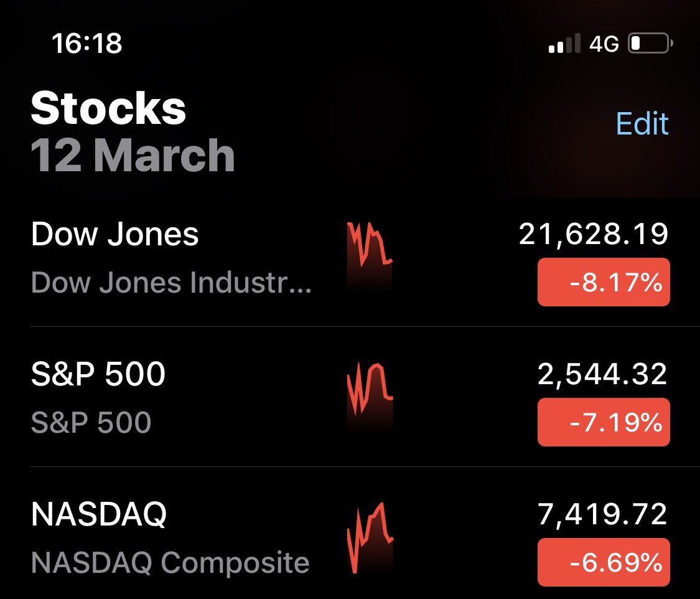The height and width of the screenshot is (599, 700).
Task: Tap the 16:18 clock in status bar
Action: (x=86, y=44)
